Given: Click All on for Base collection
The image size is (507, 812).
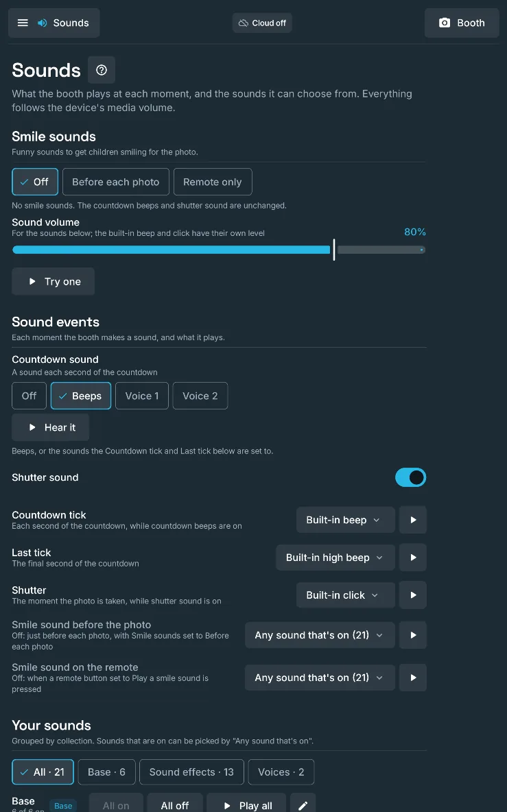Looking at the screenshot, I should tap(116, 803).
